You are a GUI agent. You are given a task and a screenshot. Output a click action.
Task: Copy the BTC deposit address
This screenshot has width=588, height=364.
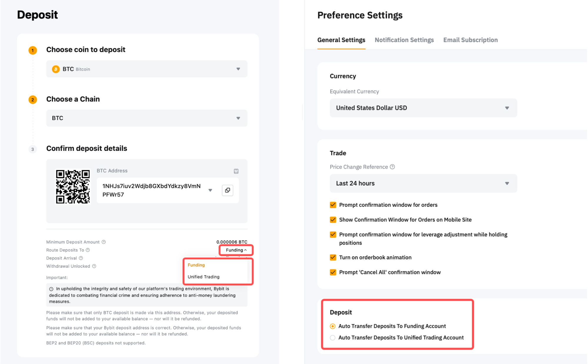point(227,190)
